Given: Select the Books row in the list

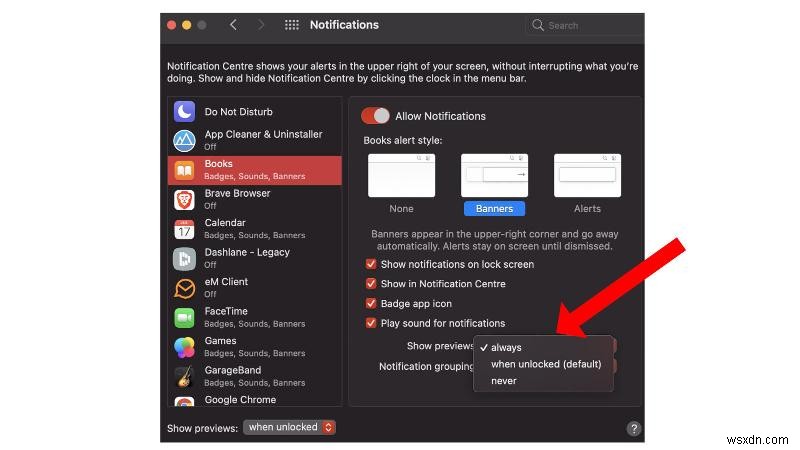Looking at the screenshot, I should [255, 170].
